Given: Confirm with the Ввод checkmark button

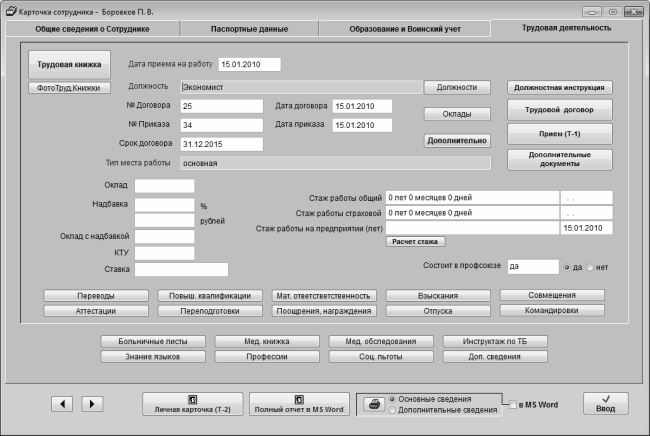Looking at the screenshot, I should tap(605, 404).
